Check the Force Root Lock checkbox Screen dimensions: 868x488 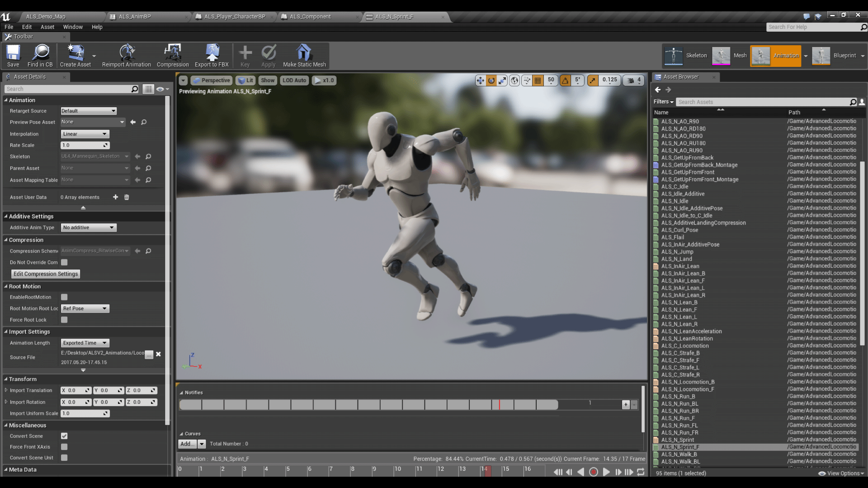64,320
